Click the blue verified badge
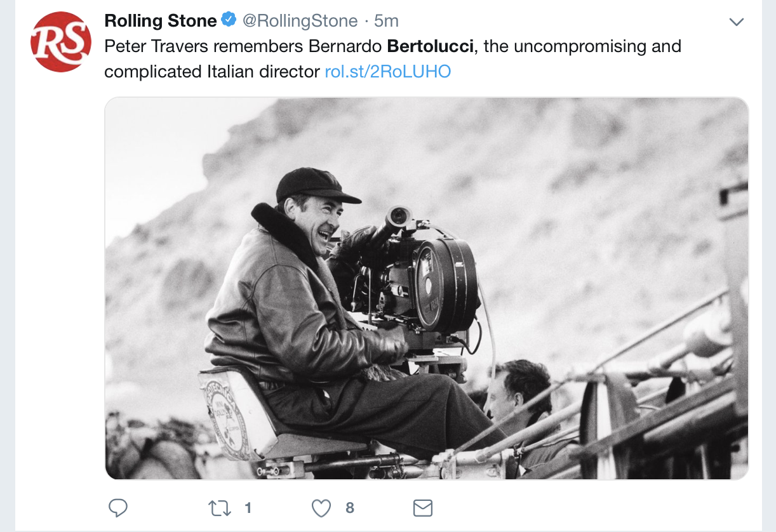This screenshot has width=776, height=532. tap(228, 20)
